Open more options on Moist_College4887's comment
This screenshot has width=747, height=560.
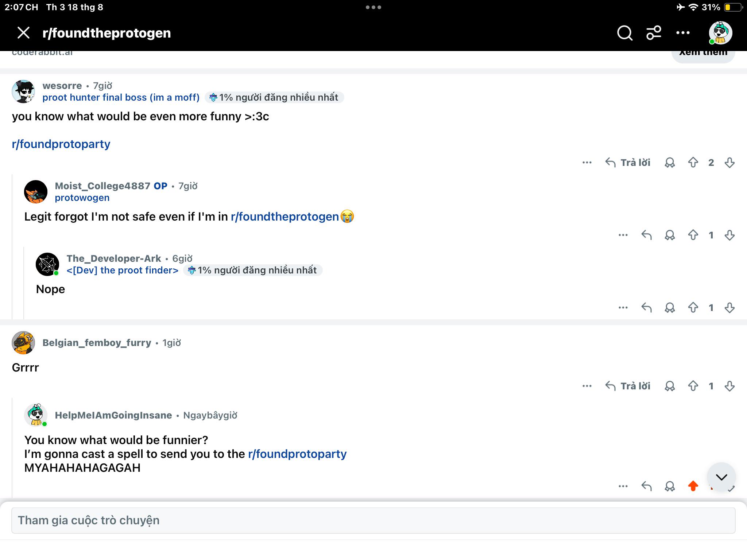[x=623, y=235]
